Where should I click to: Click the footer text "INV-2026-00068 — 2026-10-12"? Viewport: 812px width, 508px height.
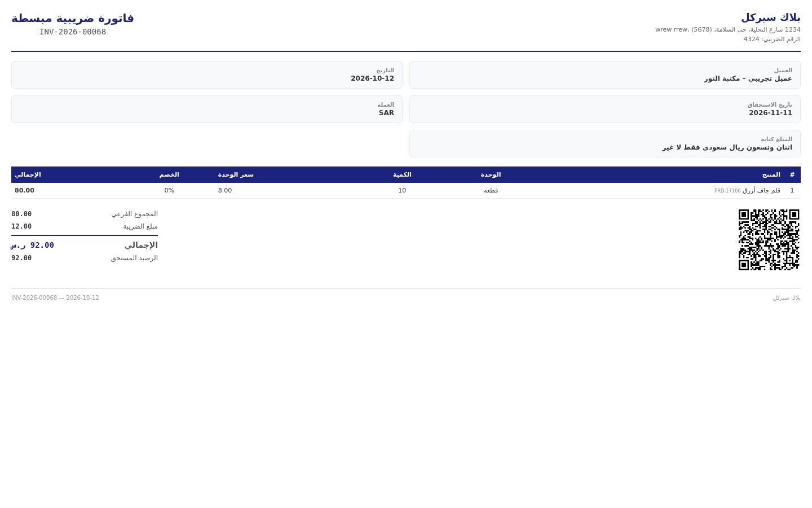(x=55, y=298)
